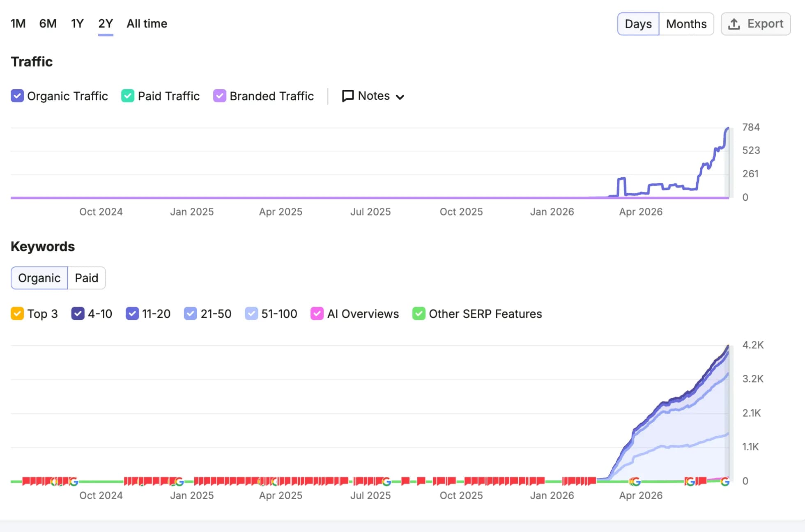
Task: Click the 3.2K axis label on Keywords chart
Action: (x=753, y=378)
